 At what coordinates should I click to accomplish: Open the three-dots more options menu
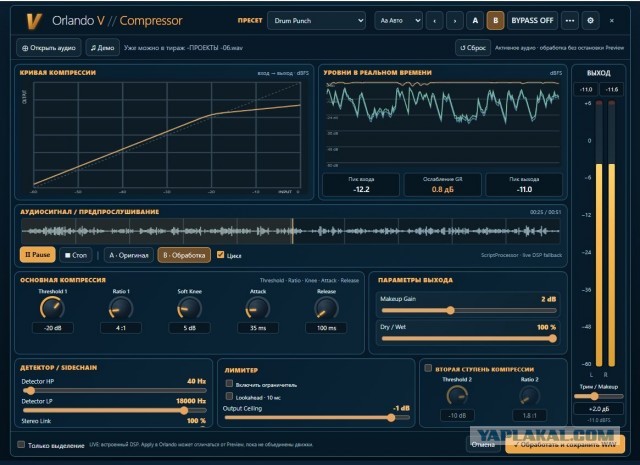[570, 20]
